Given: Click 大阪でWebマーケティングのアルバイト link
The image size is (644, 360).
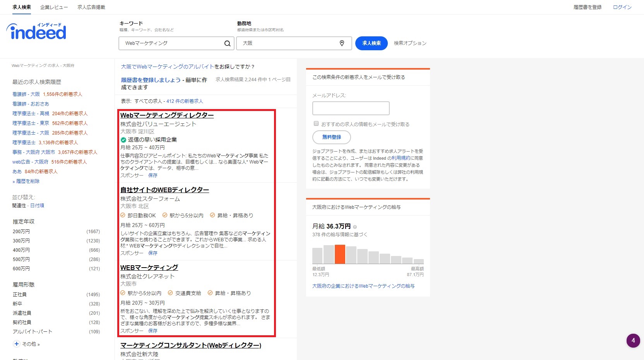Looking at the screenshot, I should (168, 67).
